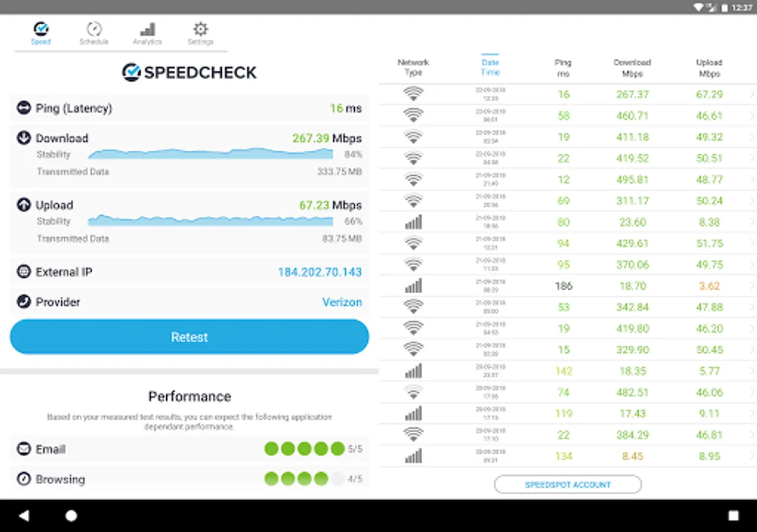Tap the Android home button
Viewport: 757px width, 532px height.
coord(71,515)
